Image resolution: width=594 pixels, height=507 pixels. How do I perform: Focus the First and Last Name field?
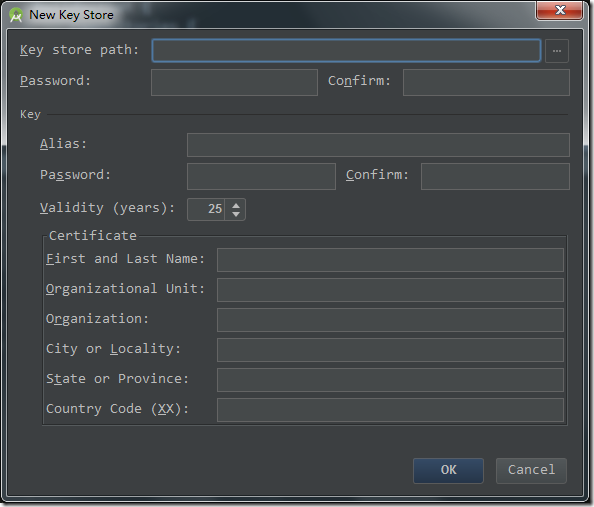390,260
